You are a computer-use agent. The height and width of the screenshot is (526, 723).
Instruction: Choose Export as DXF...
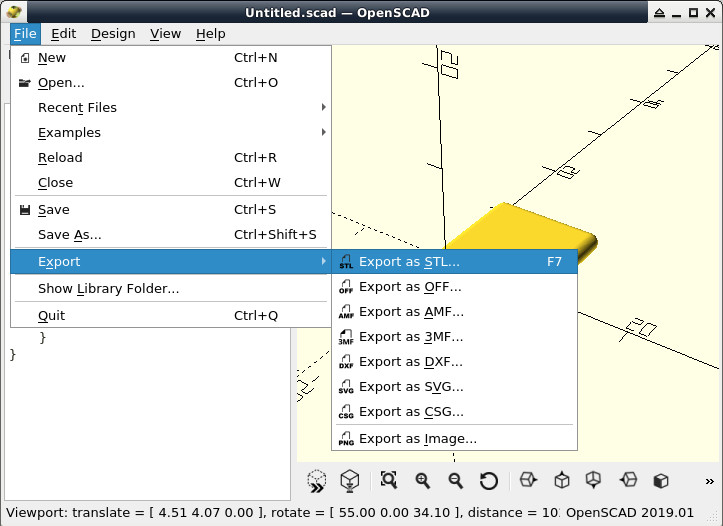454,362
